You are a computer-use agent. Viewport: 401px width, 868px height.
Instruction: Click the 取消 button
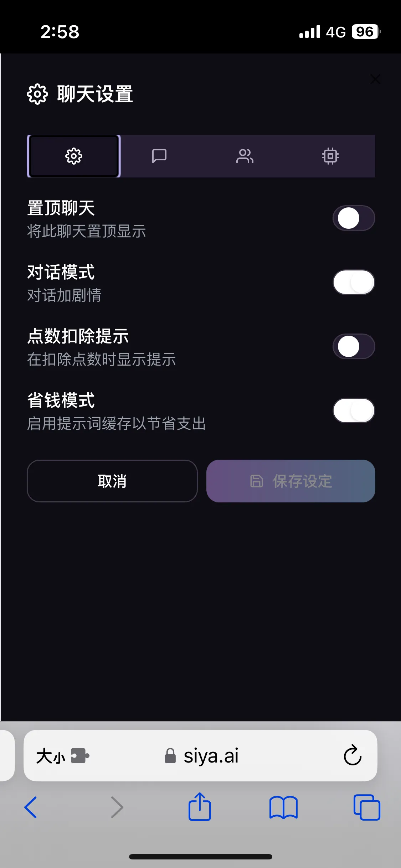tap(112, 481)
